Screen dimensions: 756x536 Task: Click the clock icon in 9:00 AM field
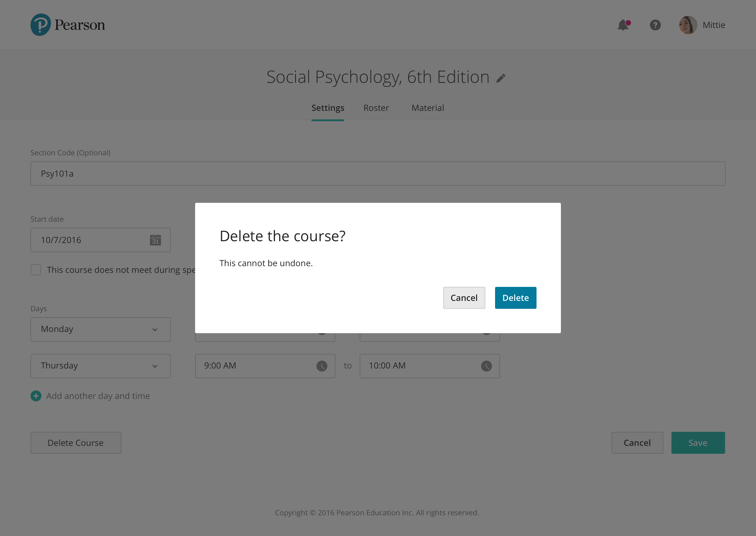coord(322,366)
